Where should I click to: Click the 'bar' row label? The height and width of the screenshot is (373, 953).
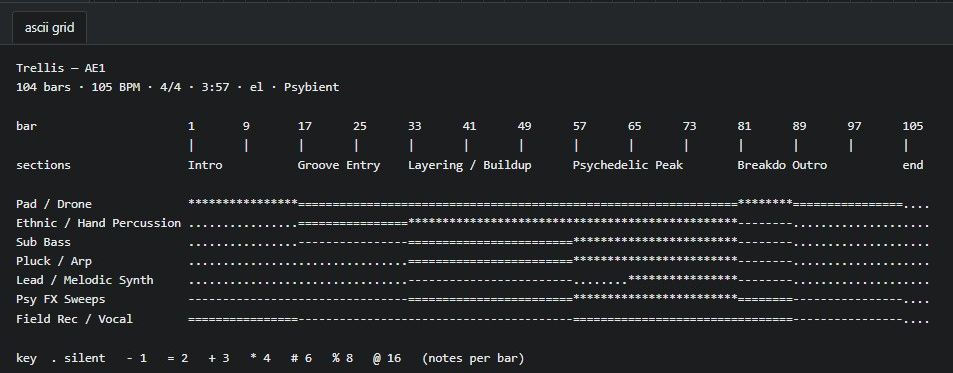pyautogui.click(x=26, y=126)
